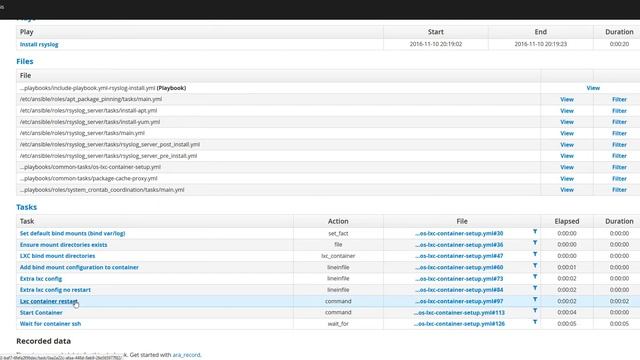Open the Set default bind mounts task

pyautogui.click(x=72, y=233)
